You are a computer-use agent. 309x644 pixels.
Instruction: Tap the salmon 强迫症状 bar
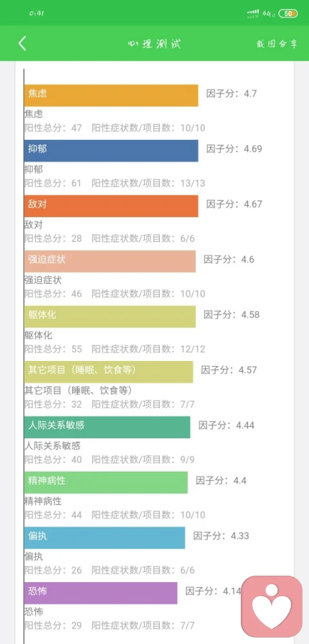109,261
